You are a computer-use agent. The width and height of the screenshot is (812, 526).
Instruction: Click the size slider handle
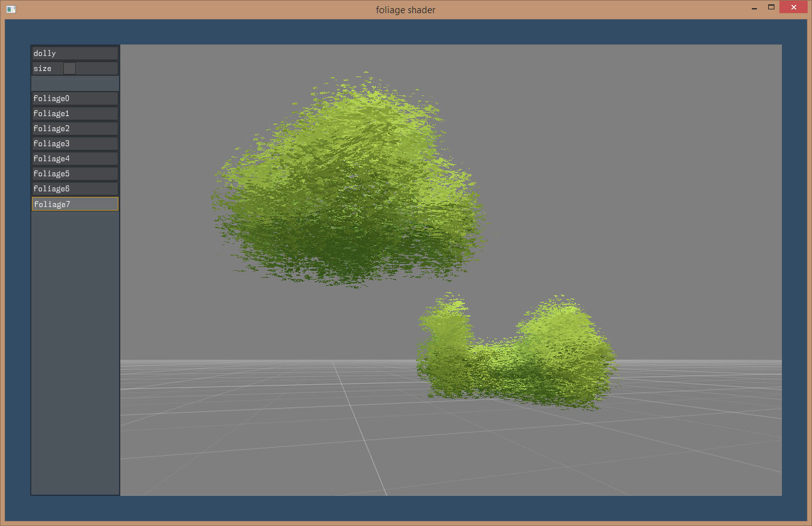pyautogui.click(x=69, y=68)
